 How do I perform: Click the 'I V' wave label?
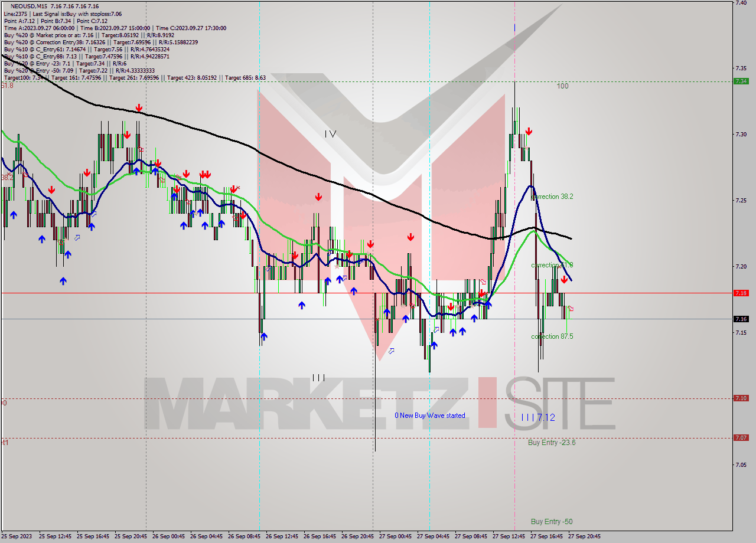tap(330, 134)
